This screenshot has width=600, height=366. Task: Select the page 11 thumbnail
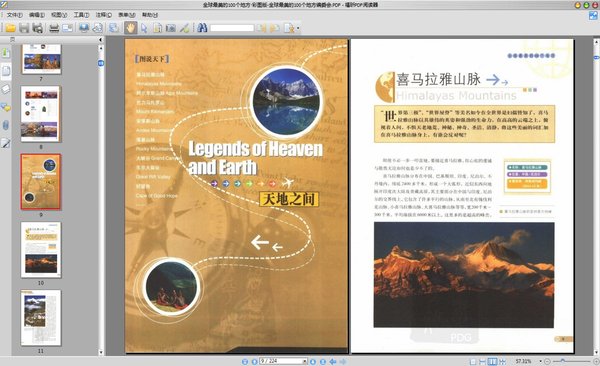[41, 317]
